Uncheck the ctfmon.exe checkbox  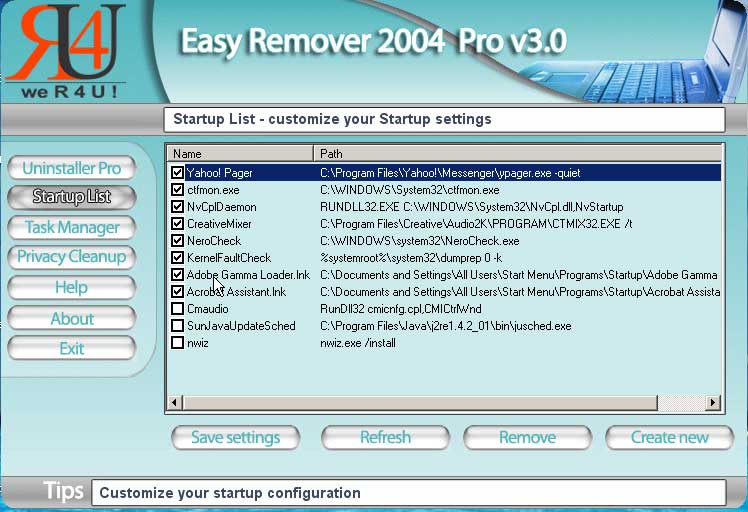pos(177,190)
